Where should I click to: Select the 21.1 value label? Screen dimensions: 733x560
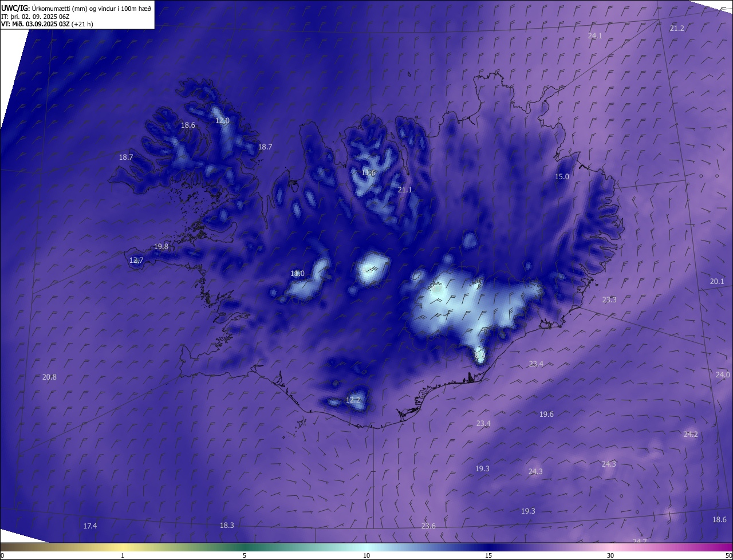pos(405,189)
